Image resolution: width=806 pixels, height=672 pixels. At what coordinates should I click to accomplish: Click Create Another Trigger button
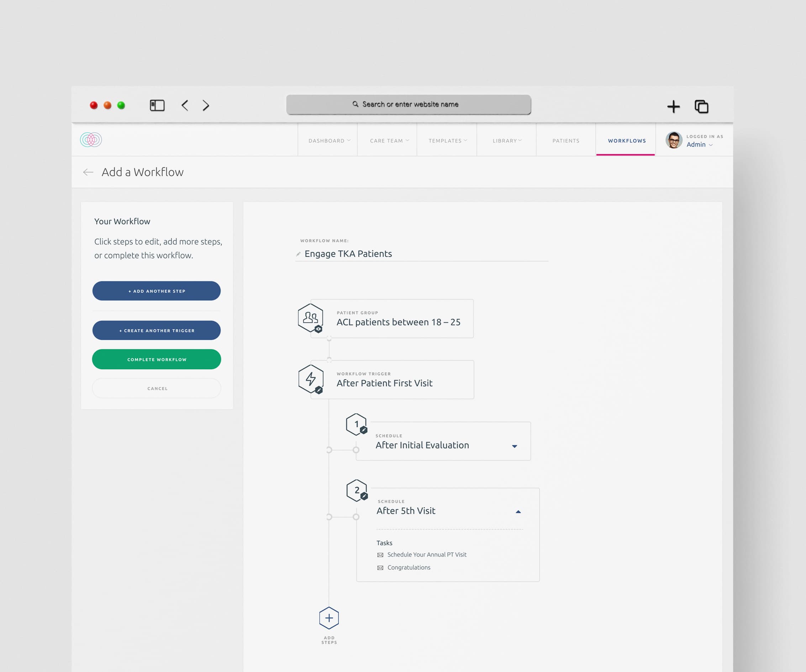(157, 330)
